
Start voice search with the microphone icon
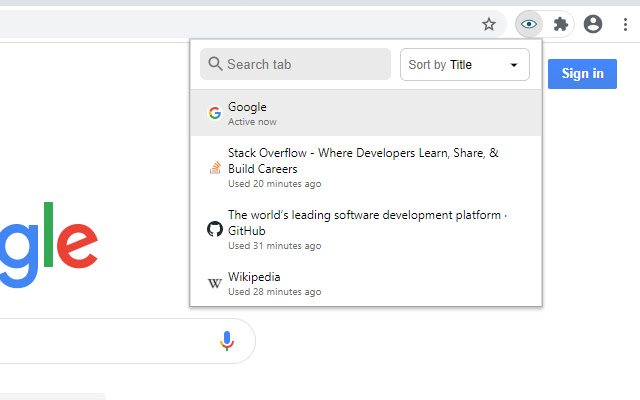pyautogui.click(x=227, y=341)
